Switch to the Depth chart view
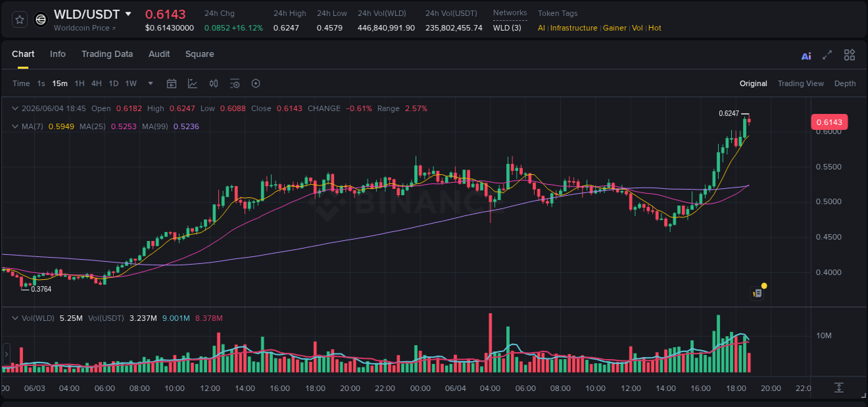The height and width of the screenshot is (407, 868). pyautogui.click(x=845, y=83)
